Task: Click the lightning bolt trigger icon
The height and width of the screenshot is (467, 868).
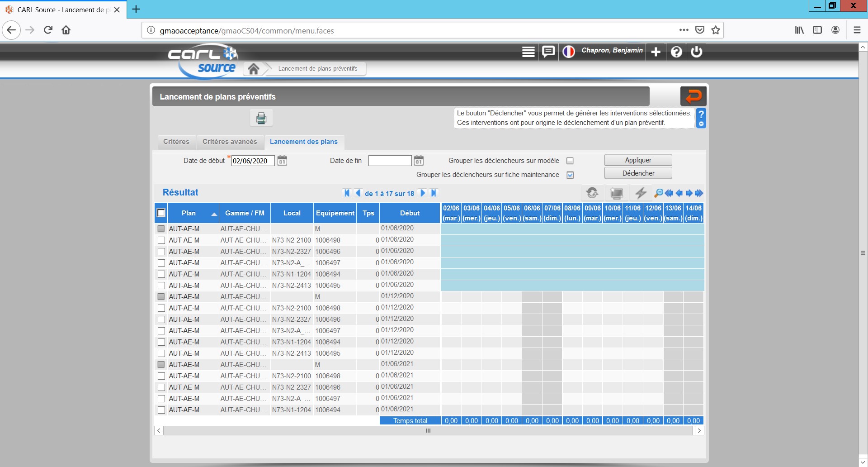Action: pyautogui.click(x=641, y=193)
